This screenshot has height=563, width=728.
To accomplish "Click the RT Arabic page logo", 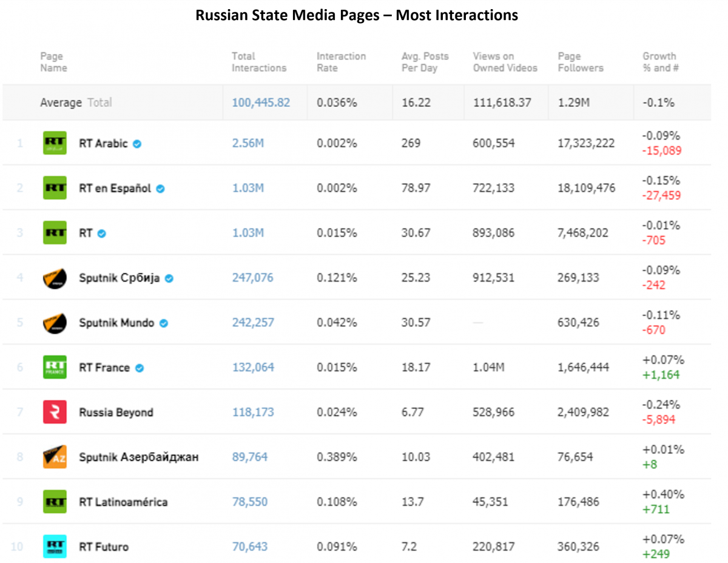I will coord(55,143).
